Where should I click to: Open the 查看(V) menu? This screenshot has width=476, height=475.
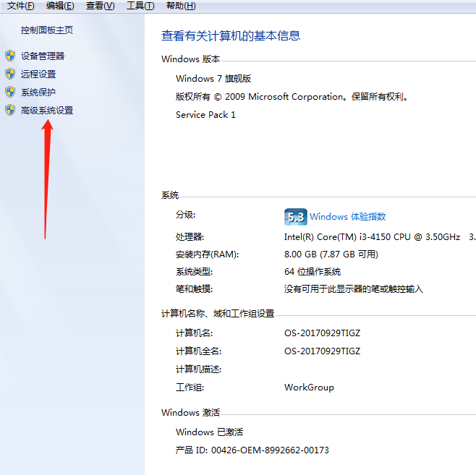(x=100, y=6)
